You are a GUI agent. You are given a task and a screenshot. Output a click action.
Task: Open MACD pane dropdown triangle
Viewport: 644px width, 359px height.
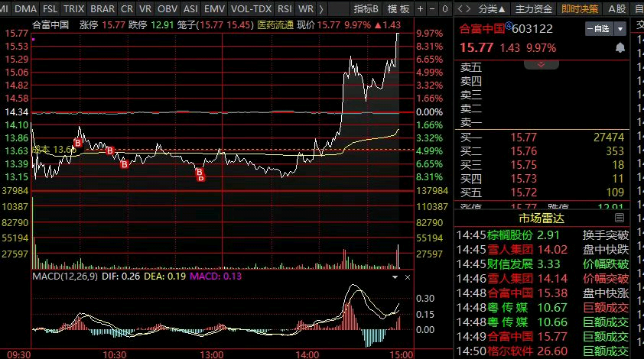[395, 277]
